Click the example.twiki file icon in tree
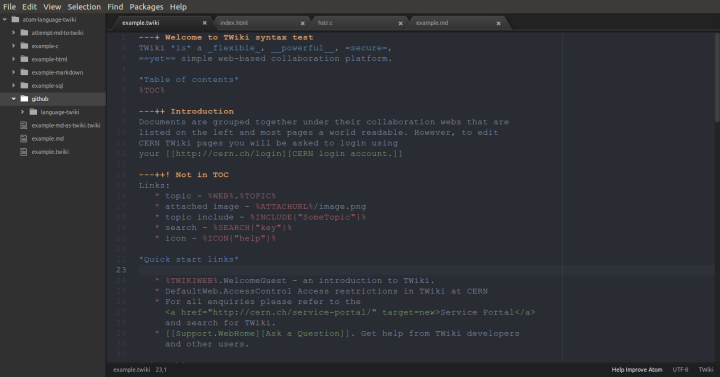This screenshot has width=720, height=377. pos(24,152)
